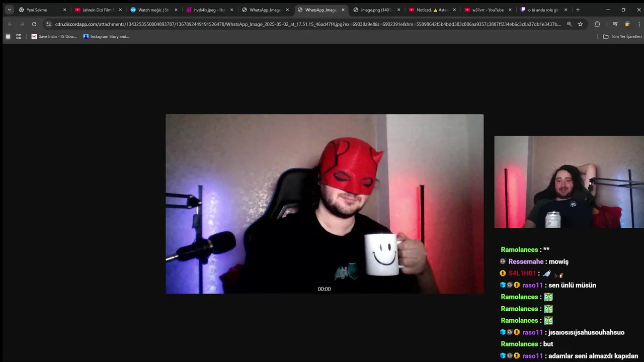Go back with the back arrow
The width and height of the screenshot is (644, 362).
click(10, 24)
